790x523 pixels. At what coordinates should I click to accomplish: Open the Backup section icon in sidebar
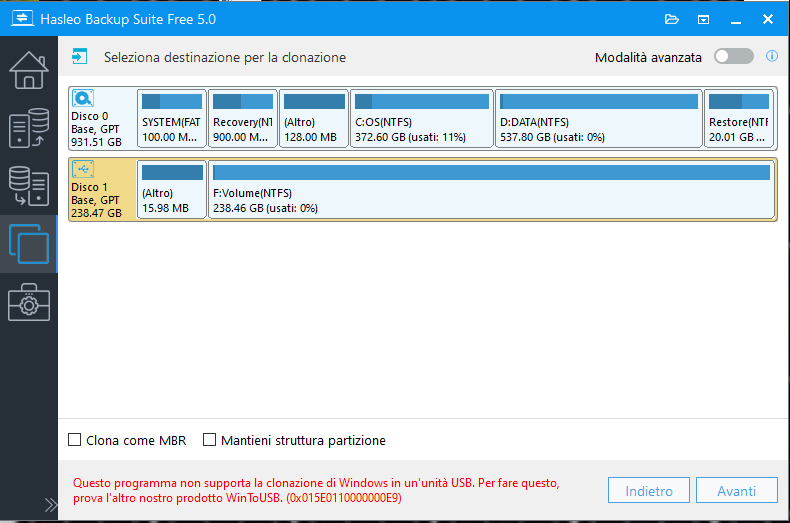(29, 128)
